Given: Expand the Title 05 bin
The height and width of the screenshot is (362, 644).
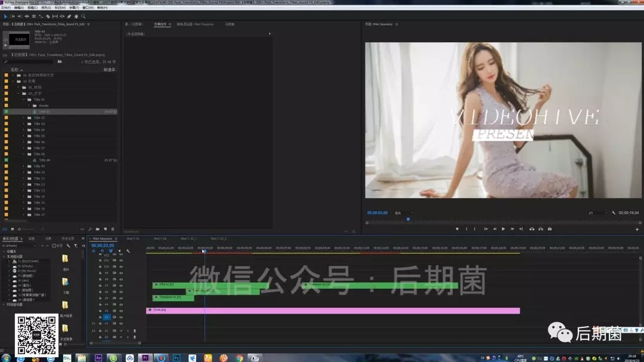Looking at the screenshot, I should coord(24,136).
